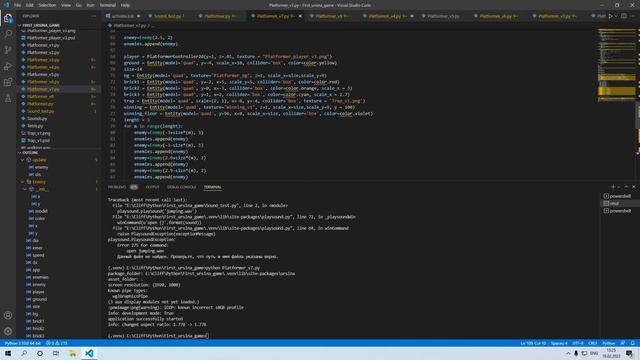Viewport: 640px width, 360px height.
Task: Collapse the FIRST_URSINA_GAME folder section
Action: click(x=40, y=25)
